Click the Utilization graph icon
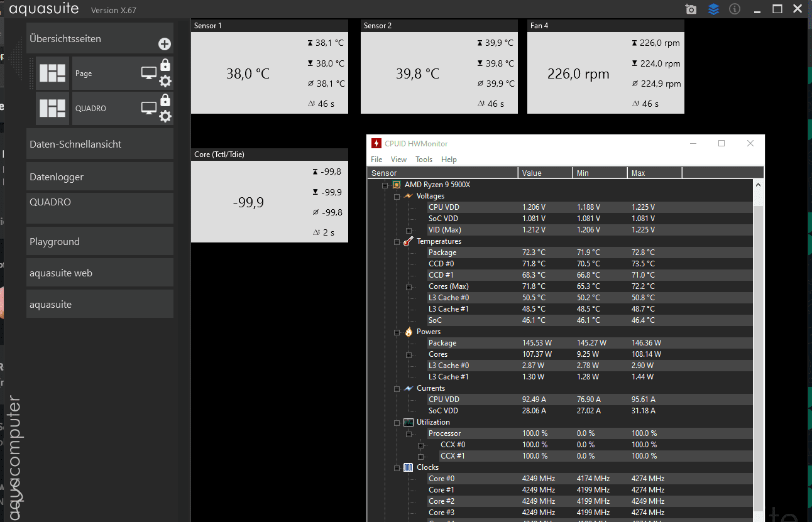The height and width of the screenshot is (522, 812). click(409, 422)
